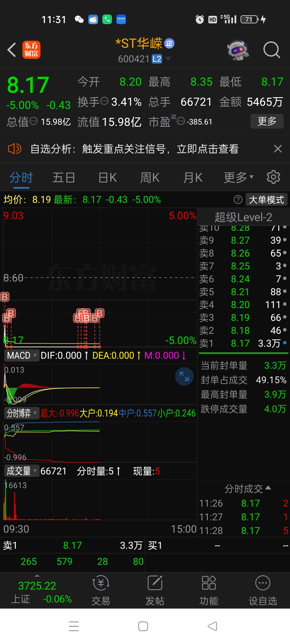290x644 pixels.
Task: Select the 卖9 8.27 order row
Action: 243,240
